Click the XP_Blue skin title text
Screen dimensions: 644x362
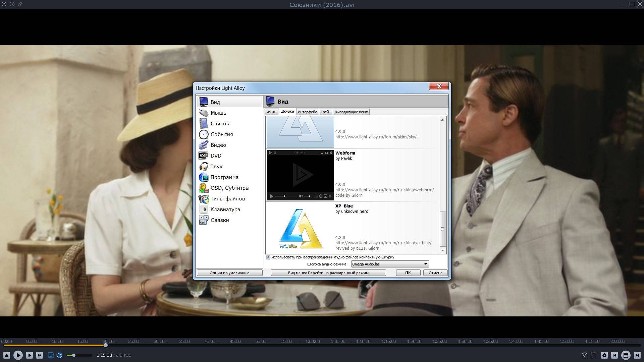click(344, 206)
